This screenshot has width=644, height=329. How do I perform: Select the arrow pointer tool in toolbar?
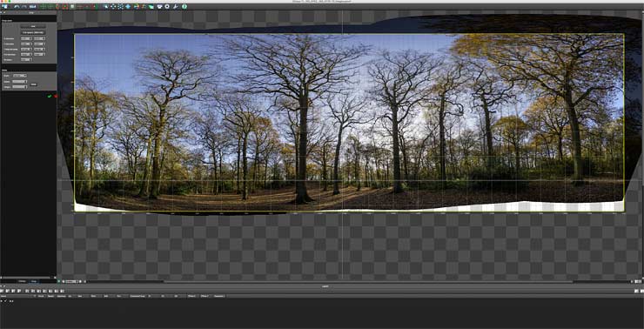click(105, 7)
